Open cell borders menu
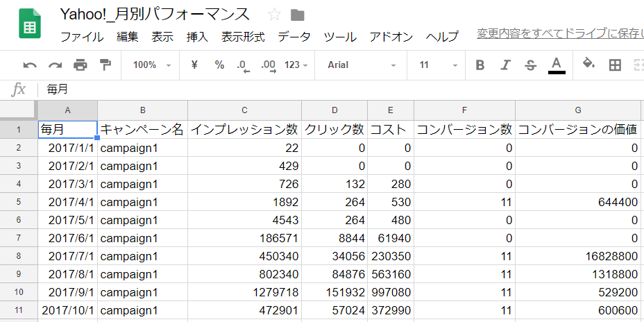Screen dimensions: 644x322 click(615, 65)
